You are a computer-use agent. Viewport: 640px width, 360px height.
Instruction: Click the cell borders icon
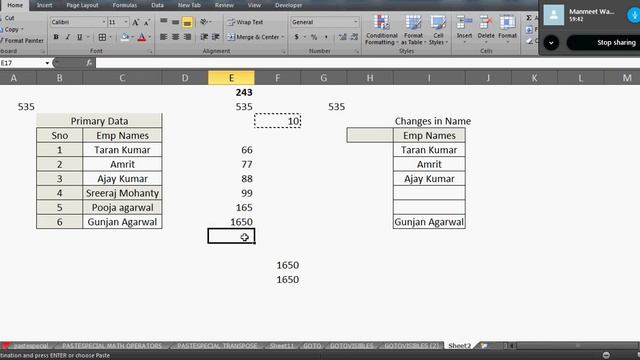(x=102, y=37)
